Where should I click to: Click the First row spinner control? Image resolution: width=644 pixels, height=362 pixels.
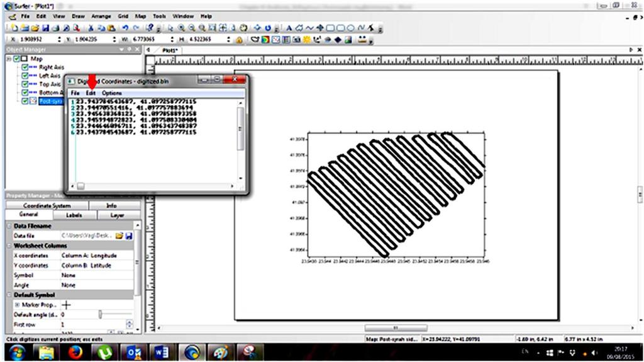click(130, 325)
